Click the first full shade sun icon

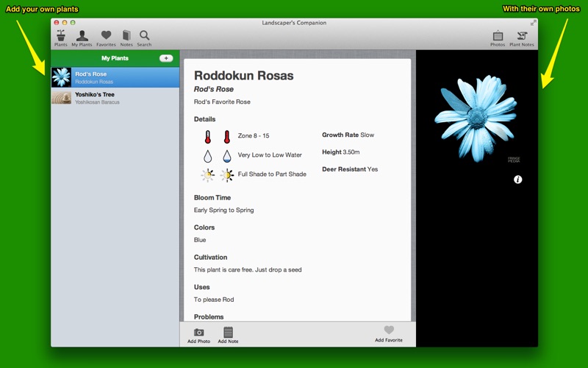click(208, 175)
